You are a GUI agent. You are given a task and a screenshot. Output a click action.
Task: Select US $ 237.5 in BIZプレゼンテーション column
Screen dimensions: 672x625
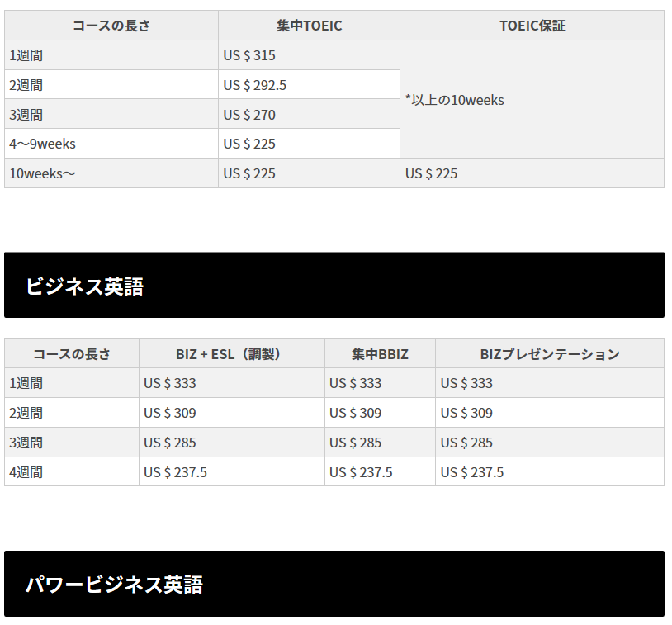[471, 472]
